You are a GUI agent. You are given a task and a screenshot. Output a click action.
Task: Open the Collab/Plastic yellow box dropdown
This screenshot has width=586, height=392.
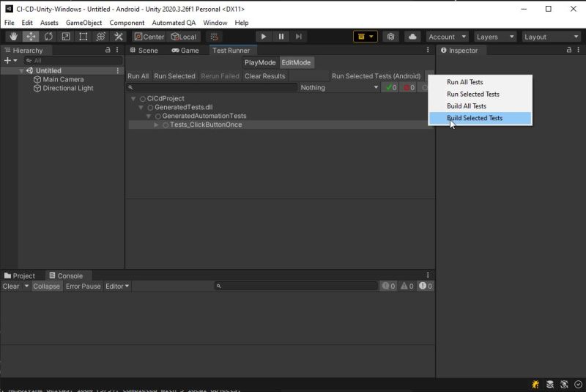[365, 37]
